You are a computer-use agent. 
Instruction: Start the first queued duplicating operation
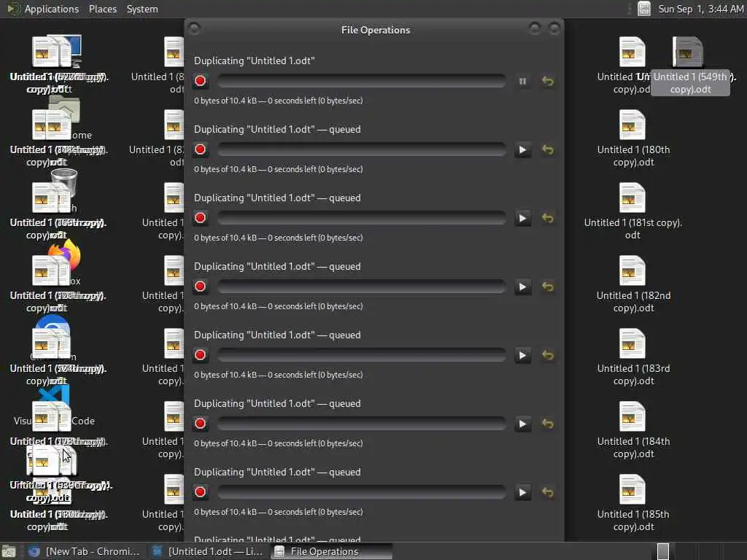pyautogui.click(x=522, y=150)
